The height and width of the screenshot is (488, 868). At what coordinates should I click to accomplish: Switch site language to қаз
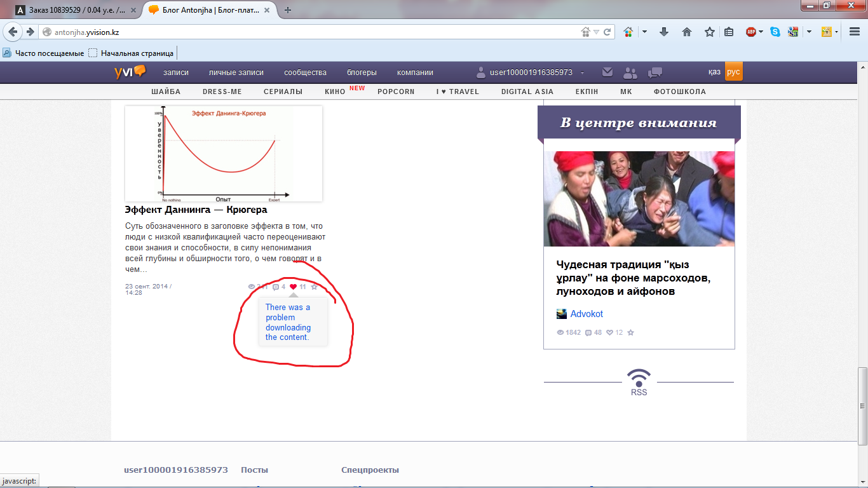pos(714,72)
